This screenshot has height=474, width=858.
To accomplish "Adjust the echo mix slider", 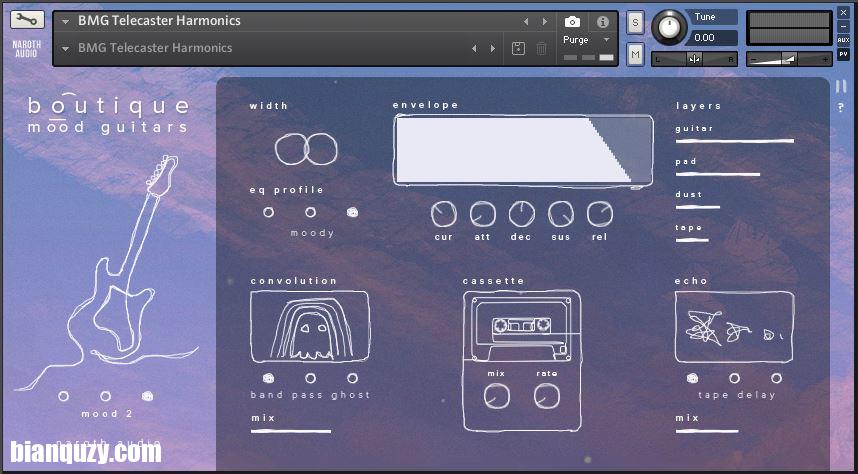I will (707, 431).
